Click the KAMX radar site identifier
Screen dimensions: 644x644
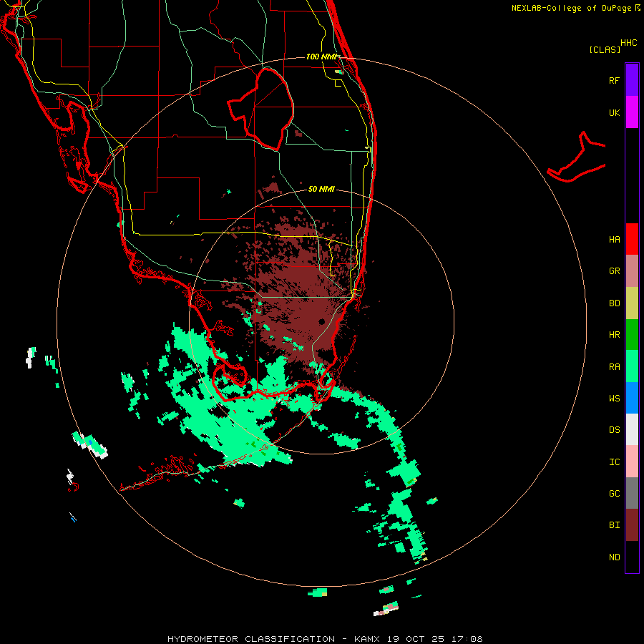click(367, 639)
